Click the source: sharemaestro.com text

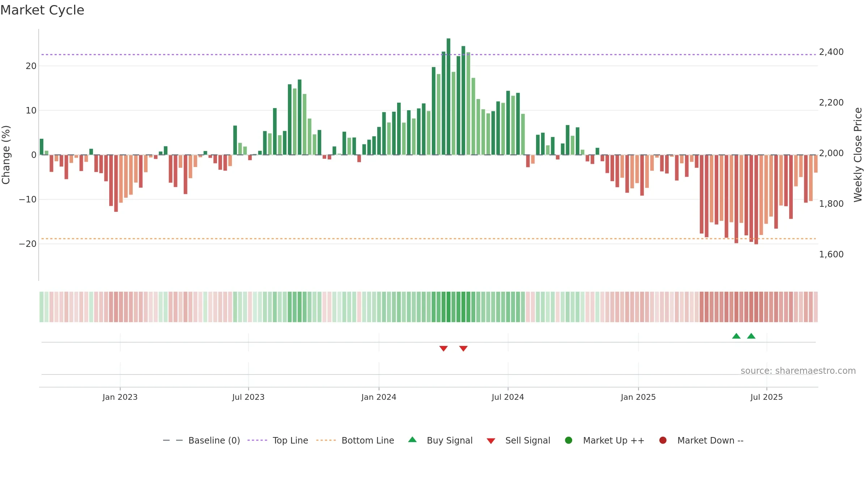click(798, 371)
